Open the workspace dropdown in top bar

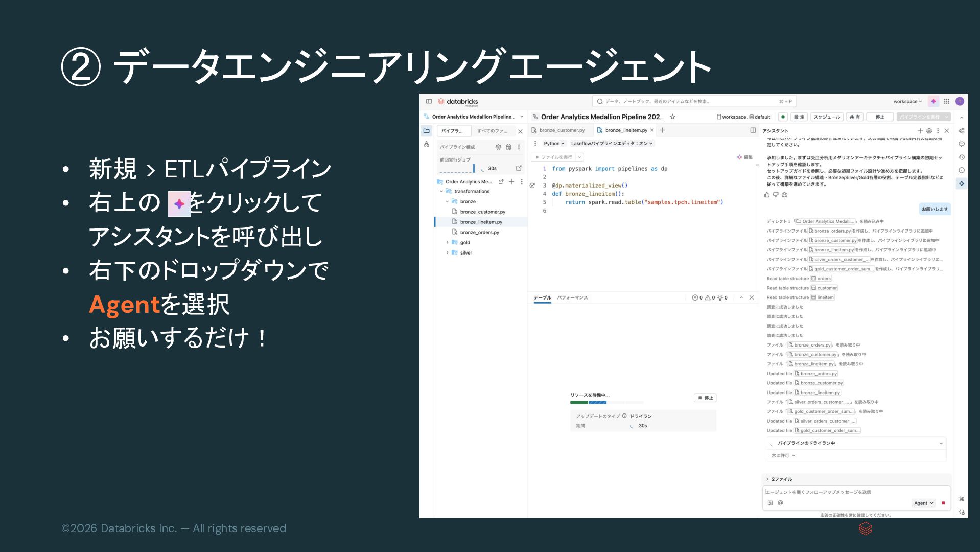(907, 101)
